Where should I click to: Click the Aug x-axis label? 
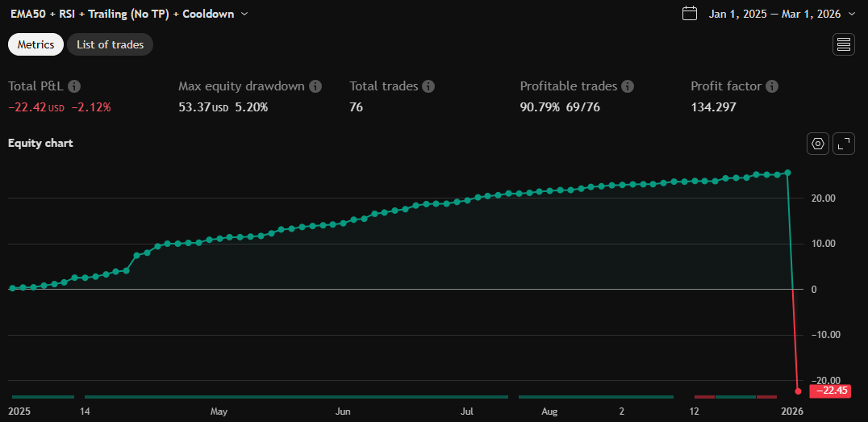coord(549,412)
